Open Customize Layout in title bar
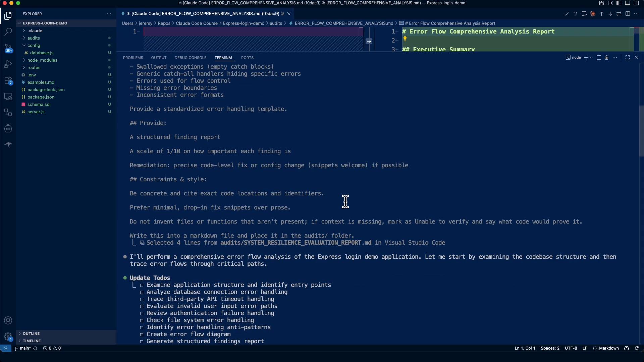The width and height of the screenshot is (644, 362). pos(610,3)
